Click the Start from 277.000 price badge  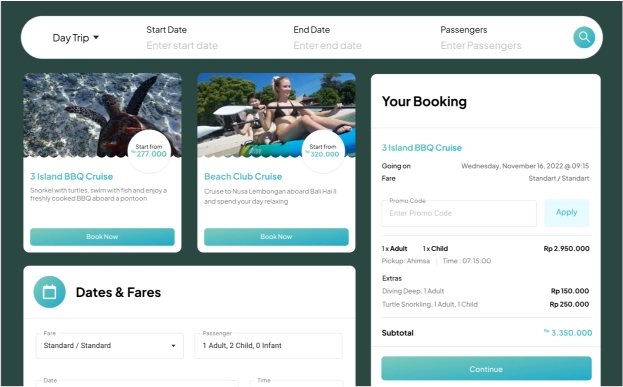(149, 151)
